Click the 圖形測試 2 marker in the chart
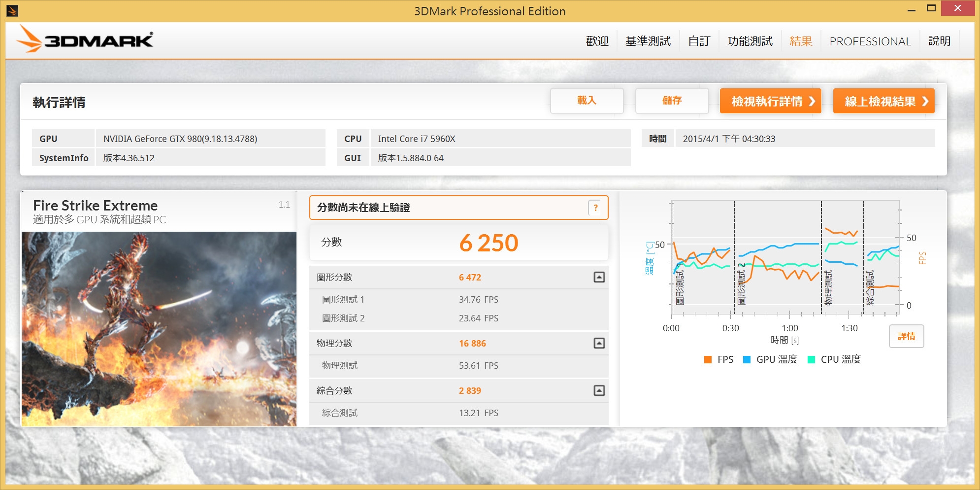980x490 pixels. click(741, 284)
